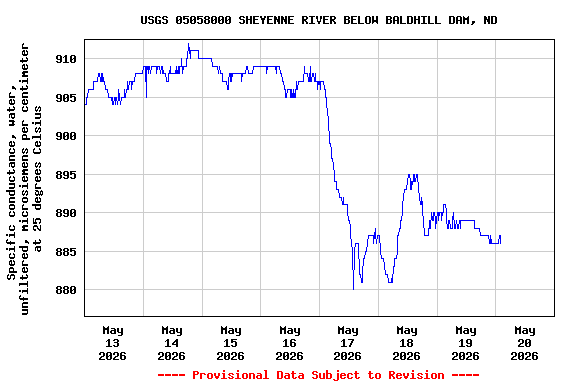Click the 'Specific conductance' y-axis title
Screen dimensions: 576x384
click(x=24, y=179)
